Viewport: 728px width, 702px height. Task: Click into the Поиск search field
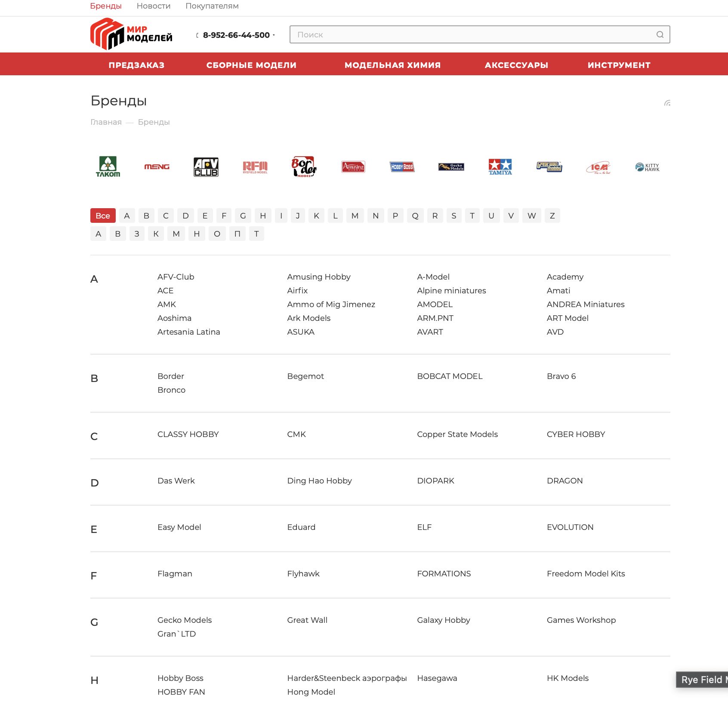click(x=473, y=34)
